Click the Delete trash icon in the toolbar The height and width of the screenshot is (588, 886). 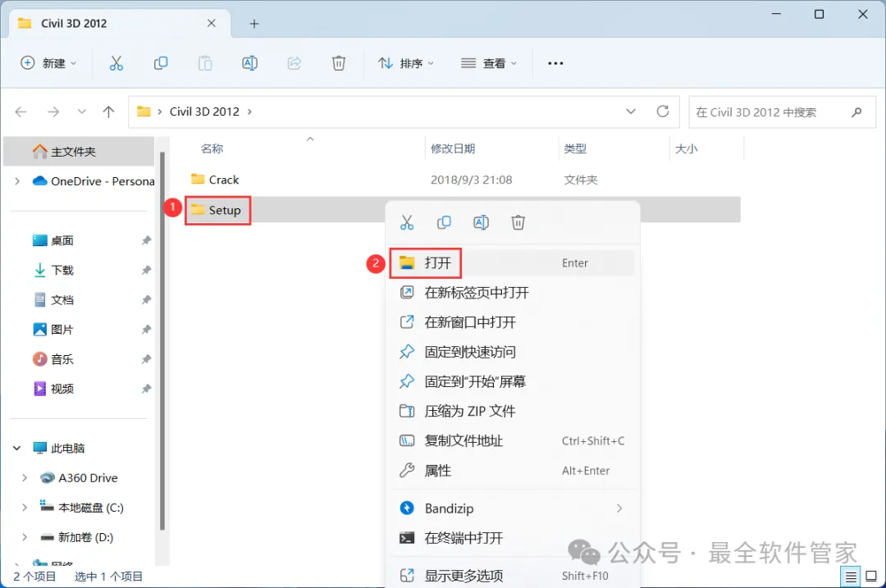(x=339, y=63)
